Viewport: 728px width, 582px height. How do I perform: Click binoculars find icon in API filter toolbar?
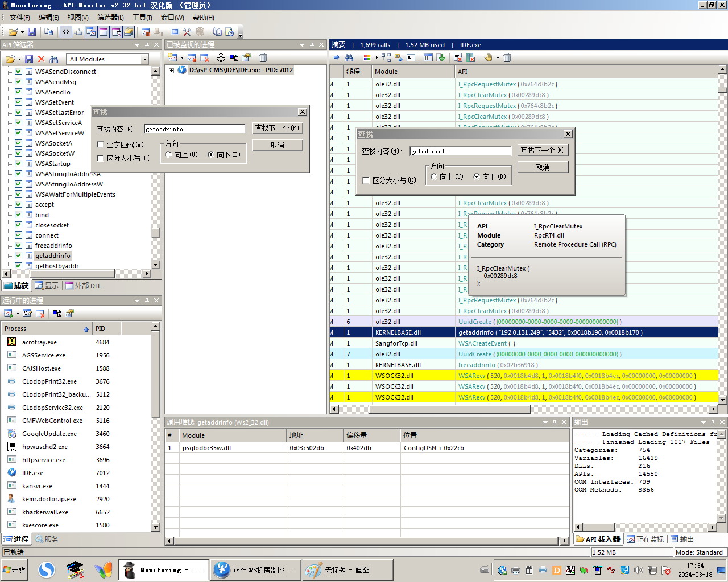54,59
